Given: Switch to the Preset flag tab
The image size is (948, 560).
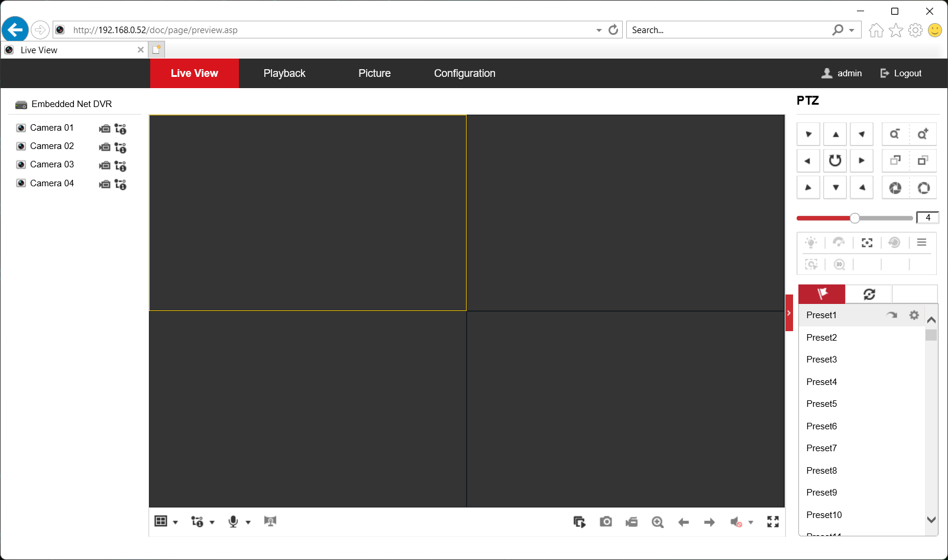Looking at the screenshot, I should point(821,294).
